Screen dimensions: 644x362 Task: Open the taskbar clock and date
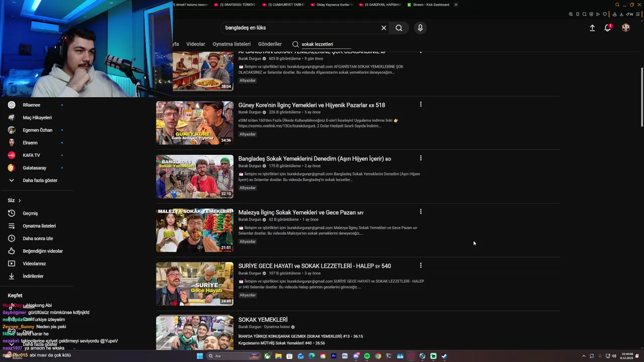click(627, 356)
